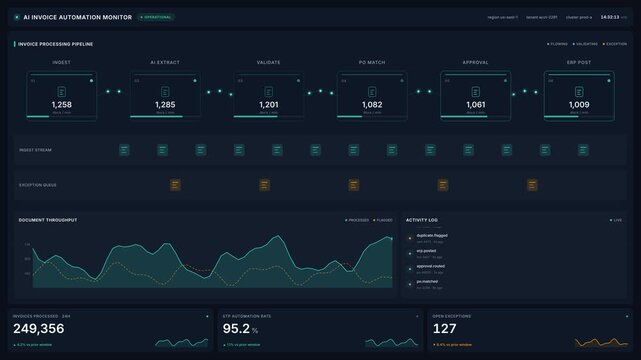
Task: Select the INGEST stage heading
Action: tap(61, 63)
